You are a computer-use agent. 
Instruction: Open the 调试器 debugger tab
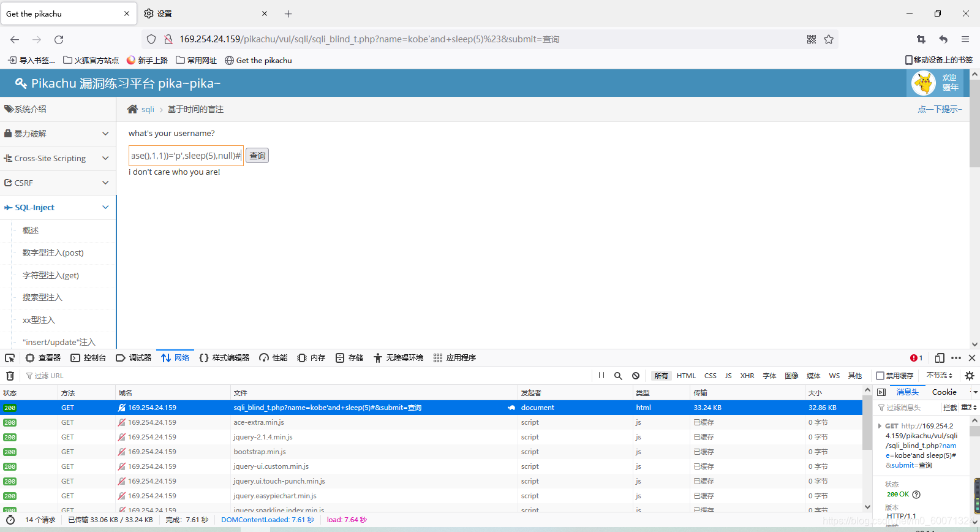pyautogui.click(x=134, y=358)
